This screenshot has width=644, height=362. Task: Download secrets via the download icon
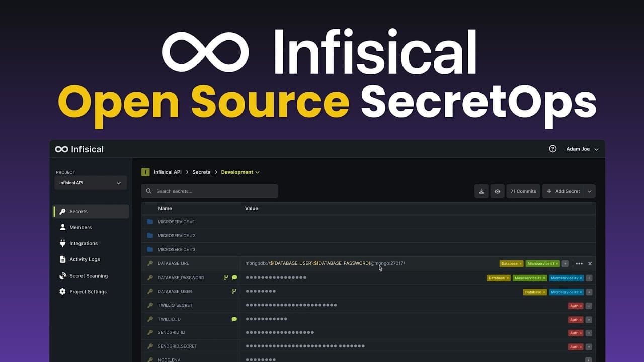click(481, 191)
